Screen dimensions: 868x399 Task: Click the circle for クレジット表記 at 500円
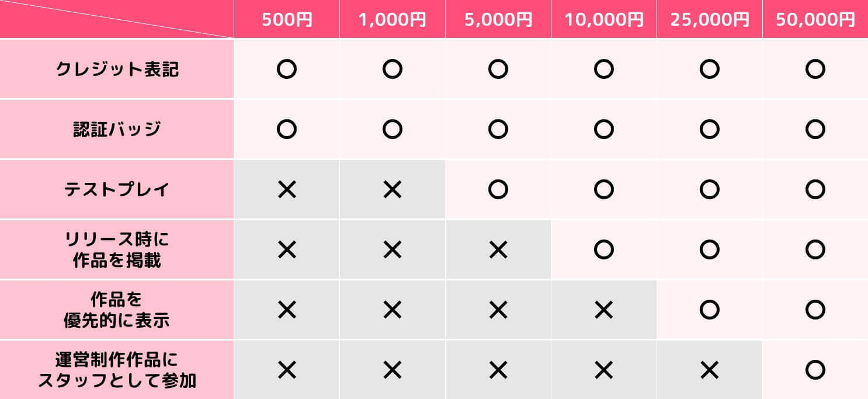tap(286, 70)
